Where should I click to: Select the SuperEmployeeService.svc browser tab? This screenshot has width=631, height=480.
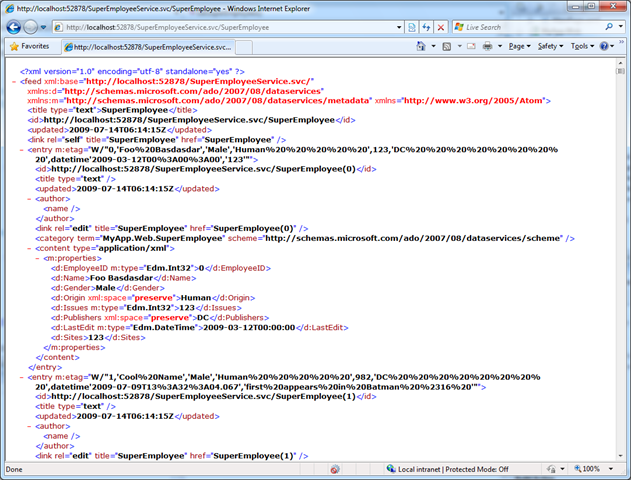tap(144, 46)
